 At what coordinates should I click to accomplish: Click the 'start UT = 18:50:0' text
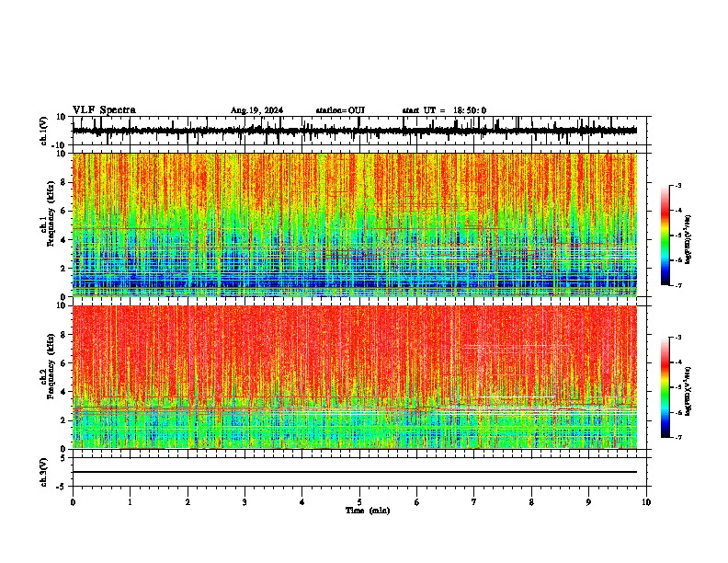(444, 110)
